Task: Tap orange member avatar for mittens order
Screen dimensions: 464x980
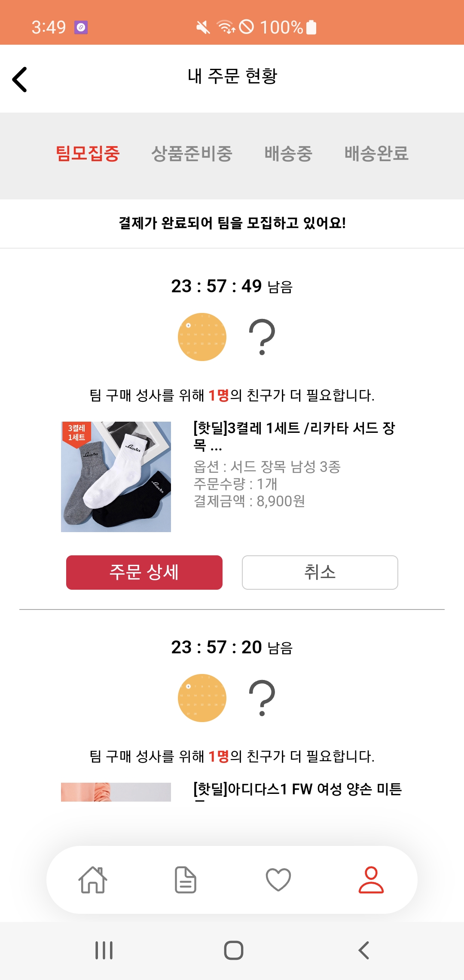Action: point(202,698)
